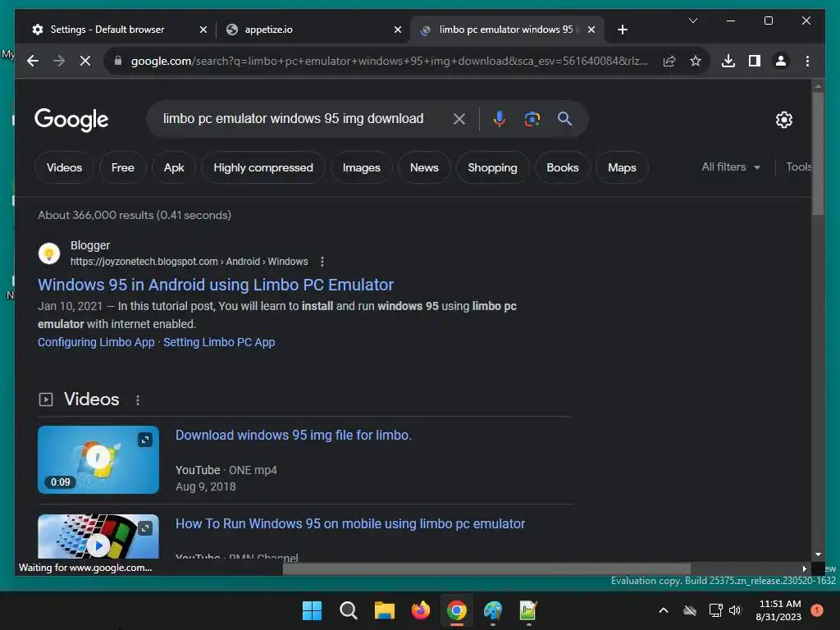The width and height of the screenshot is (840, 630).
Task: Open taskbar Search icon
Action: [x=348, y=610]
